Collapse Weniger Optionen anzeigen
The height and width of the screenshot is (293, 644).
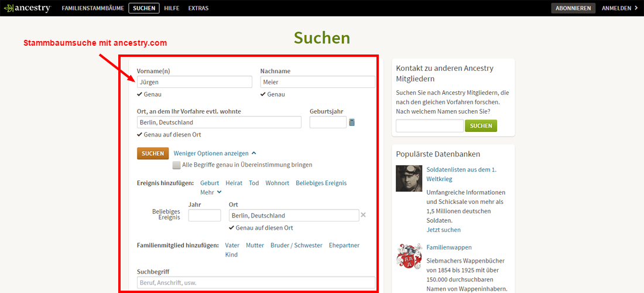(215, 154)
